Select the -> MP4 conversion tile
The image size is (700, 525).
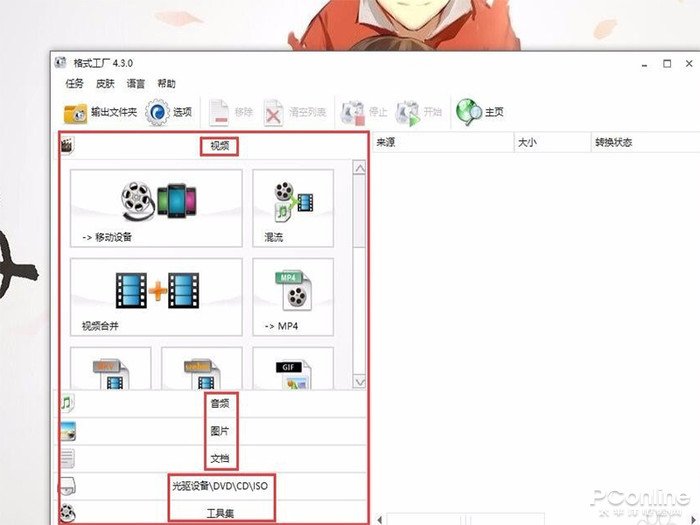coord(296,296)
